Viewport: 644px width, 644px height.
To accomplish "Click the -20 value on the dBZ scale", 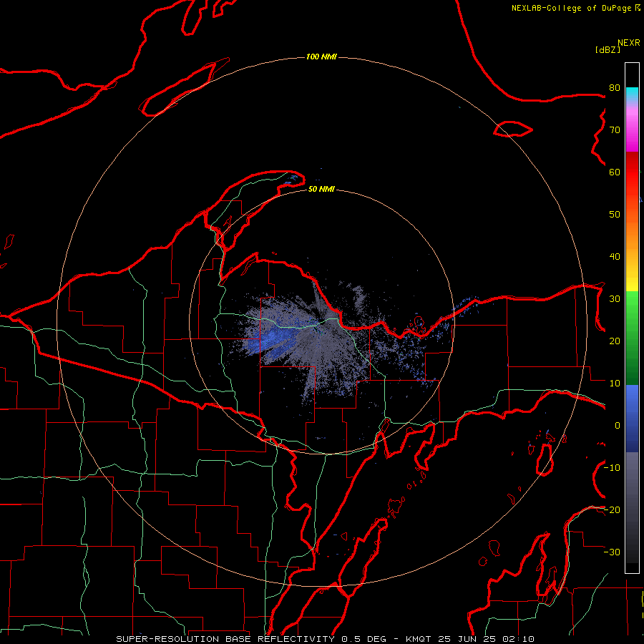I will 612,509.
